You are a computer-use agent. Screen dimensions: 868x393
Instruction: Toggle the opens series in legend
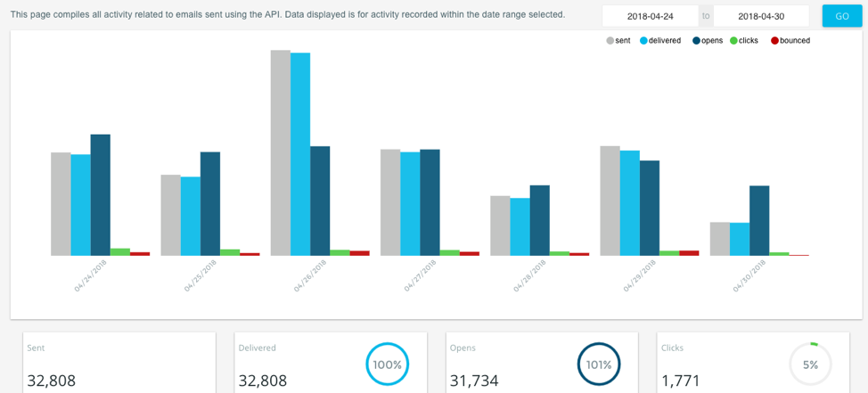[708, 41]
